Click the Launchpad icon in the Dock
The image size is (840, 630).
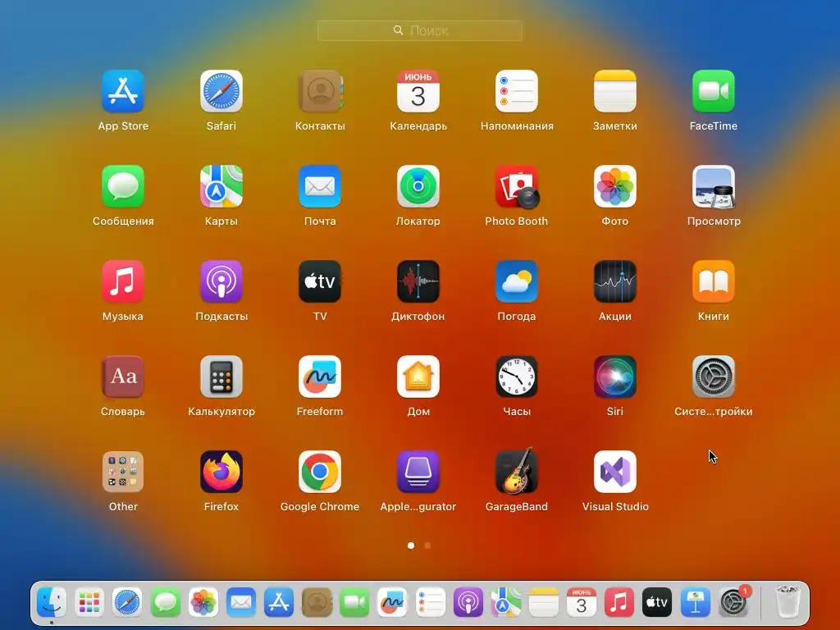(x=89, y=602)
